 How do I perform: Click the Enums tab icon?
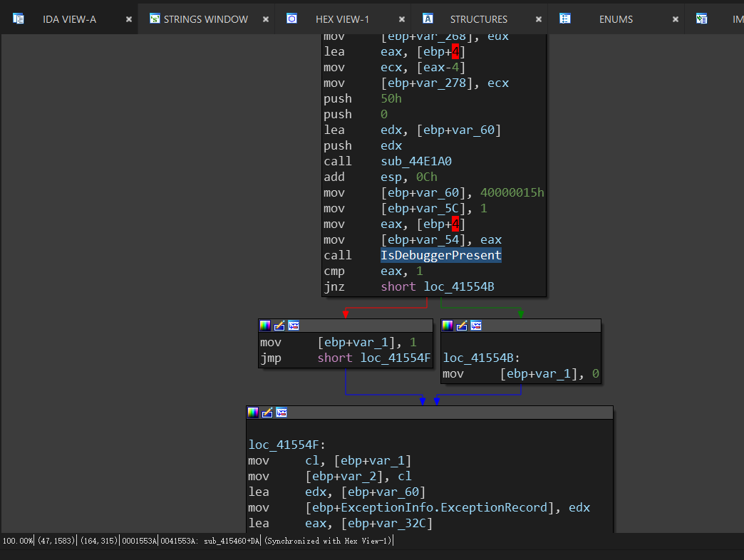pyautogui.click(x=564, y=19)
